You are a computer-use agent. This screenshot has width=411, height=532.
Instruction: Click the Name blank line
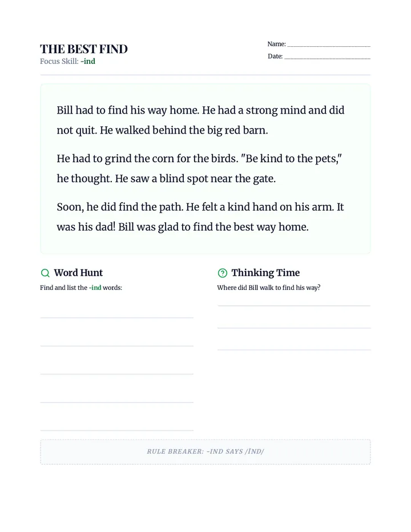click(x=329, y=46)
